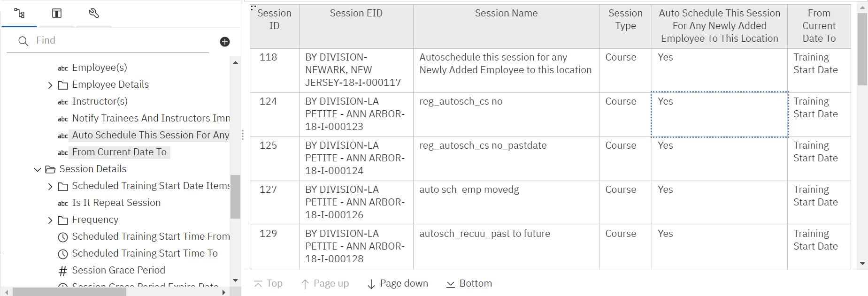Select the From Current Date To item

pyautogui.click(x=119, y=152)
